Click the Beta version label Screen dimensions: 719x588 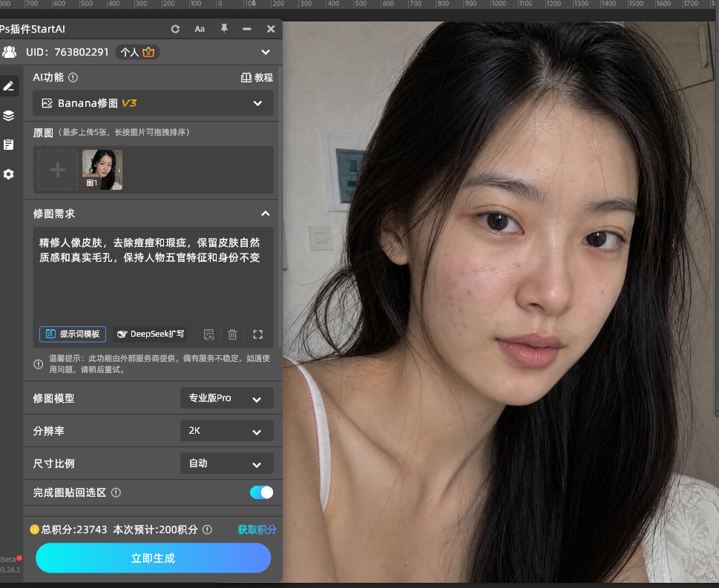point(8,559)
